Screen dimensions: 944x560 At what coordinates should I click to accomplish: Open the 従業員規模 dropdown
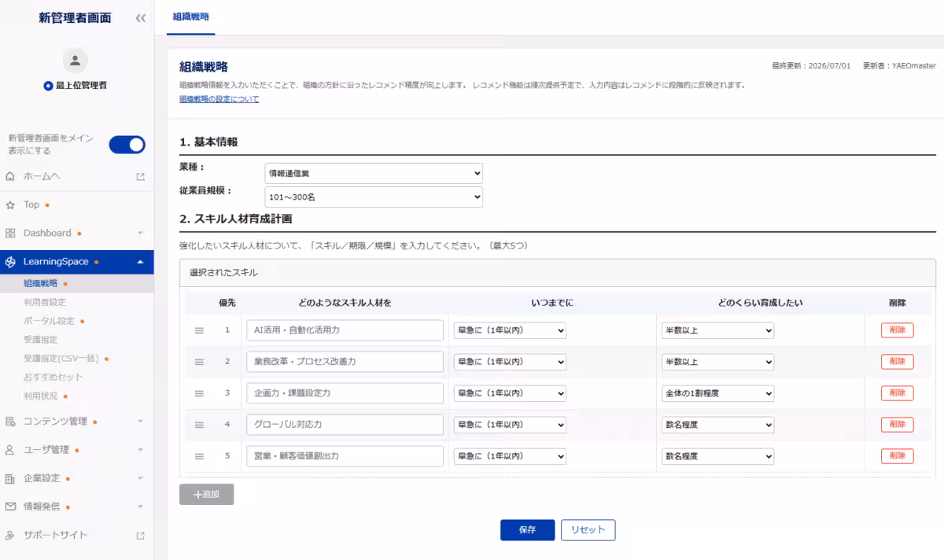click(374, 197)
